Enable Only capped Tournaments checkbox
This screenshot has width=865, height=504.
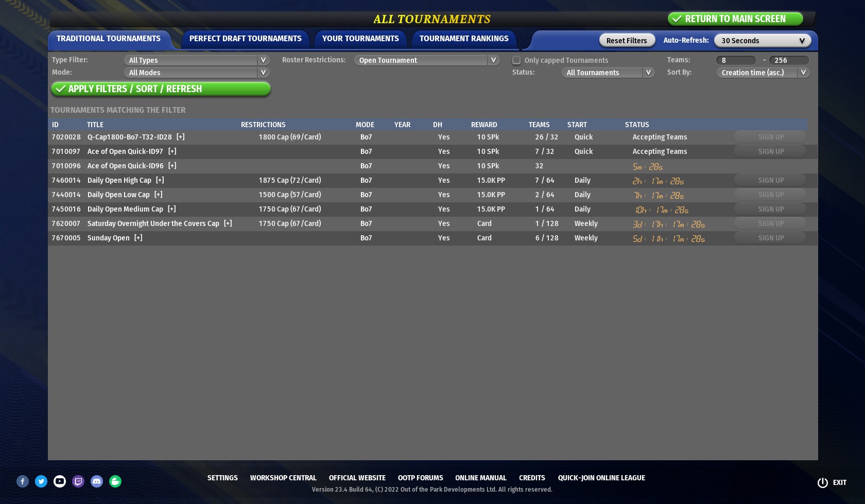coord(516,60)
